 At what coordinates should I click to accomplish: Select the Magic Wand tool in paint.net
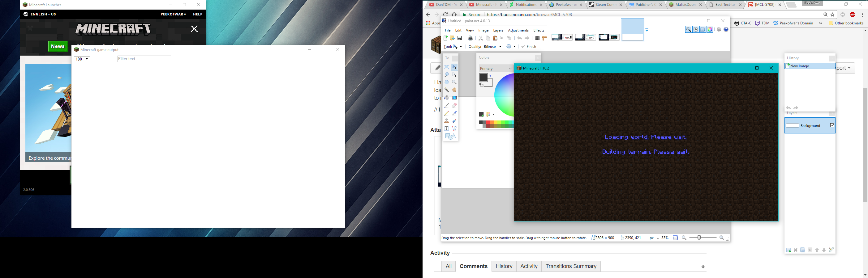point(446,90)
